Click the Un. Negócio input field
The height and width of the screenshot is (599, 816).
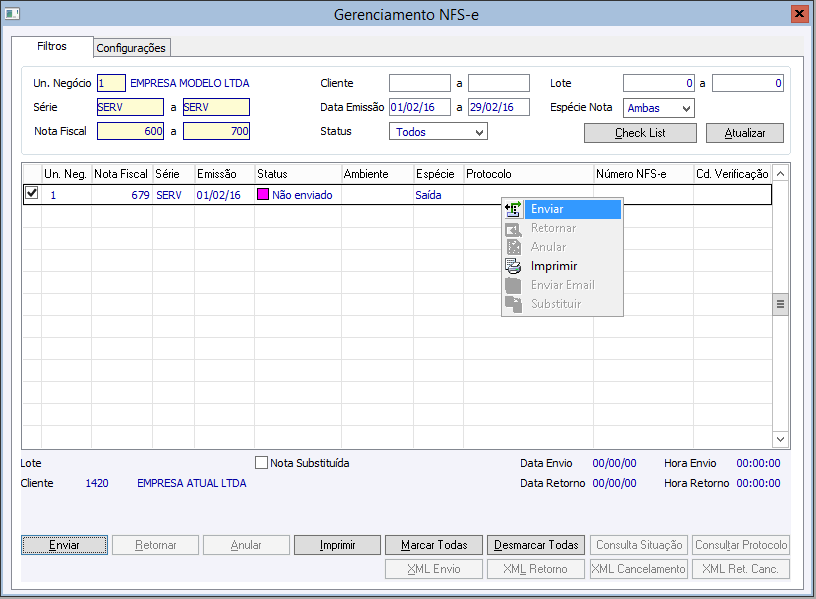111,83
